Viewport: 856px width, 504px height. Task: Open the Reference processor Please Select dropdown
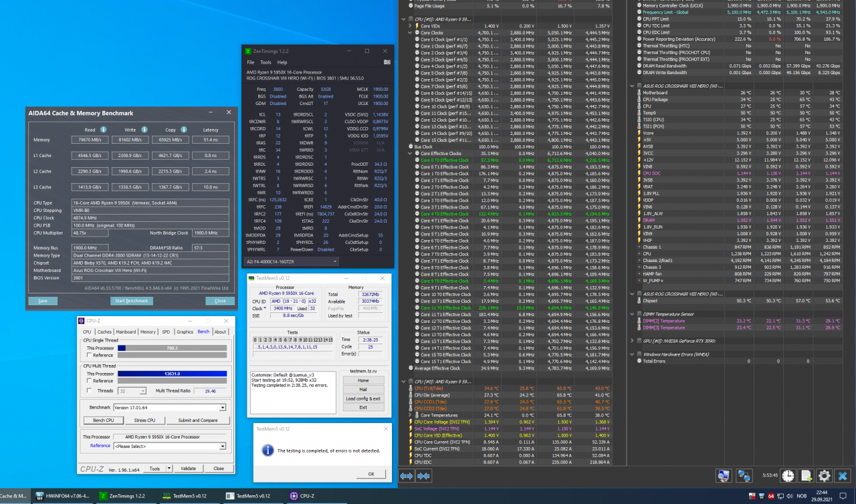[223, 446]
